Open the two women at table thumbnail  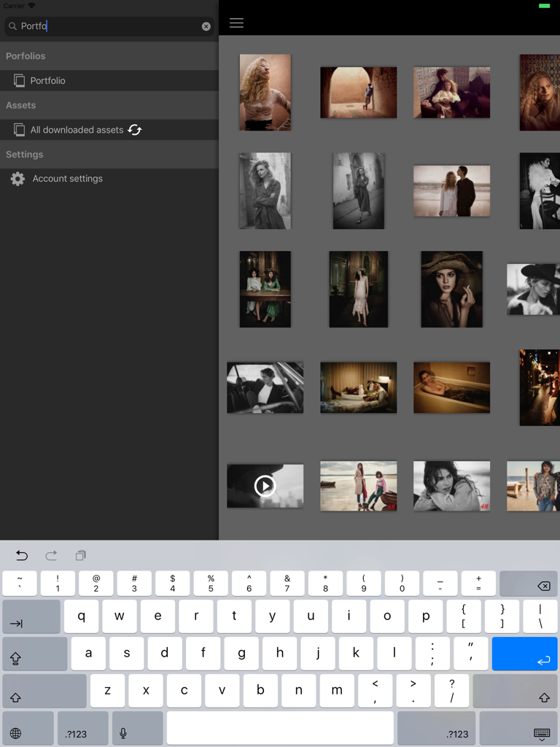click(x=265, y=289)
